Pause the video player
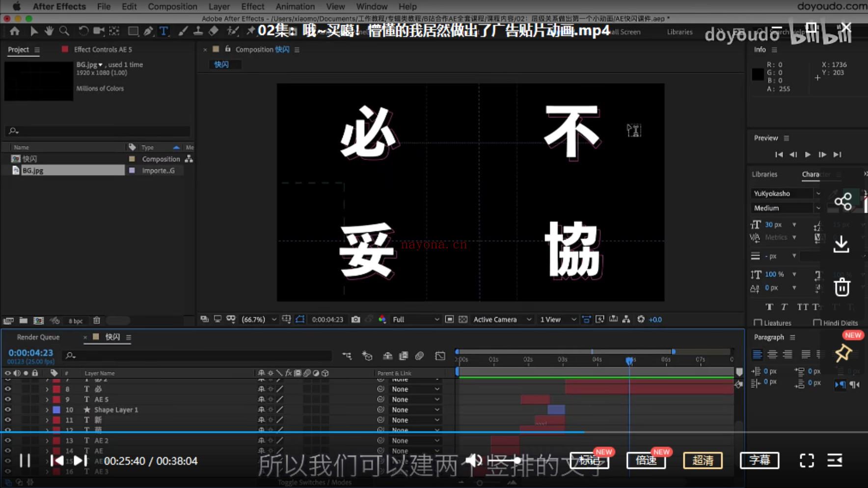Image resolution: width=868 pixels, height=488 pixels. [25, 461]
